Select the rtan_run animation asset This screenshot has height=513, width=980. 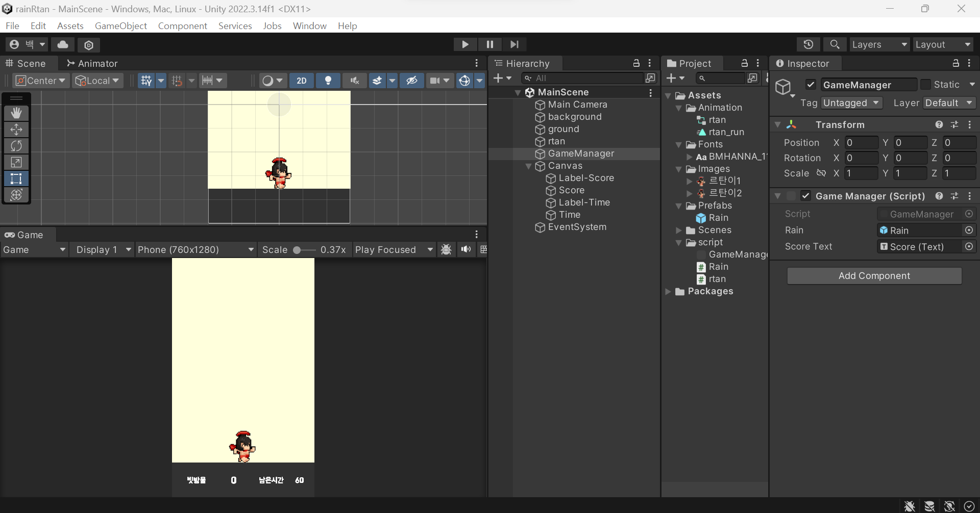point(721,133)
